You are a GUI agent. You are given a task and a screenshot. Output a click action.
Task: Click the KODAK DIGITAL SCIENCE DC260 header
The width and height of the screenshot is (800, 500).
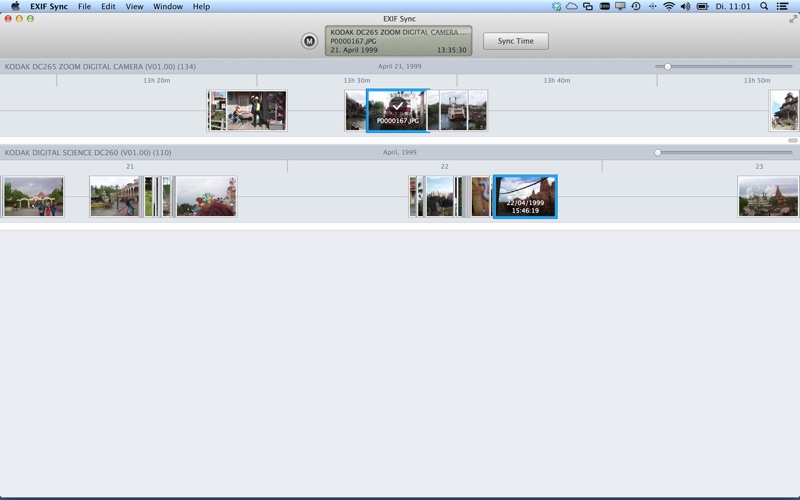click(x=88, y=153)
